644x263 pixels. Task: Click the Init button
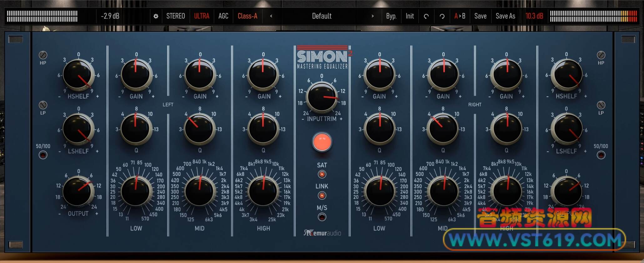[410, 16]
